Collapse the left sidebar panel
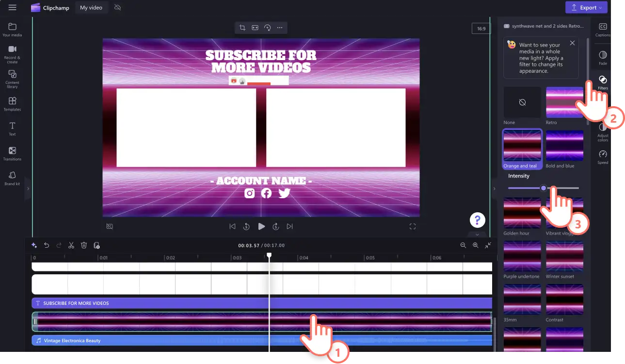The height and width of the screenshot is (364, 625). click(x=28, y=188)
